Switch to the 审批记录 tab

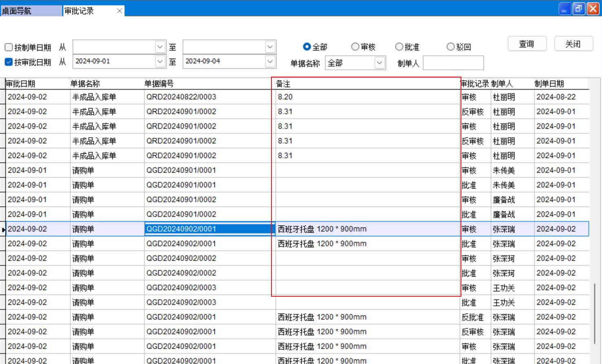[86, 11]
